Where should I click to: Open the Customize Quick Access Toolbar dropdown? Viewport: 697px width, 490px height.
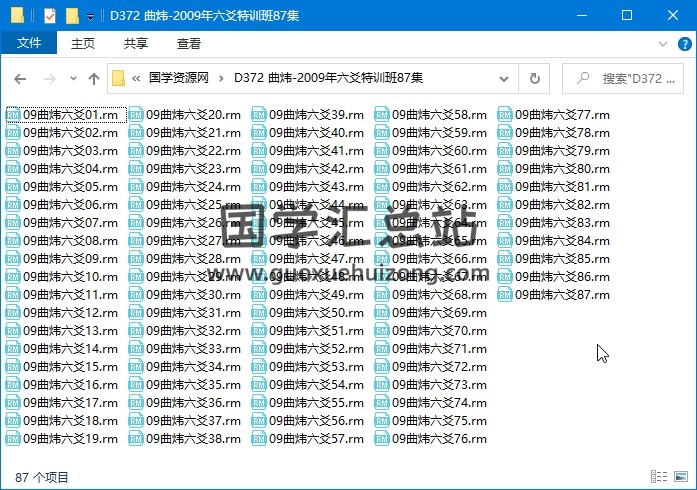click(91, 16)
